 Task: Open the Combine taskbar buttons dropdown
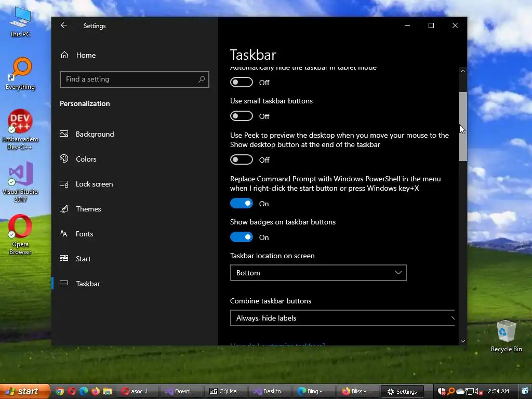pyautogui.click(x=342, y=318)
